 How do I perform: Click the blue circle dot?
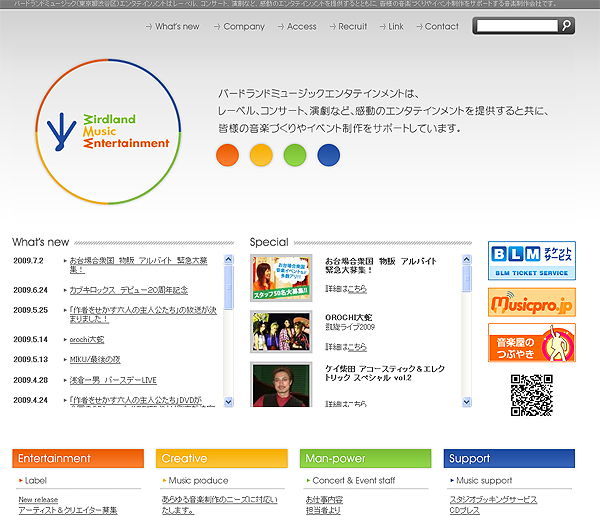[x=329, y=155]
